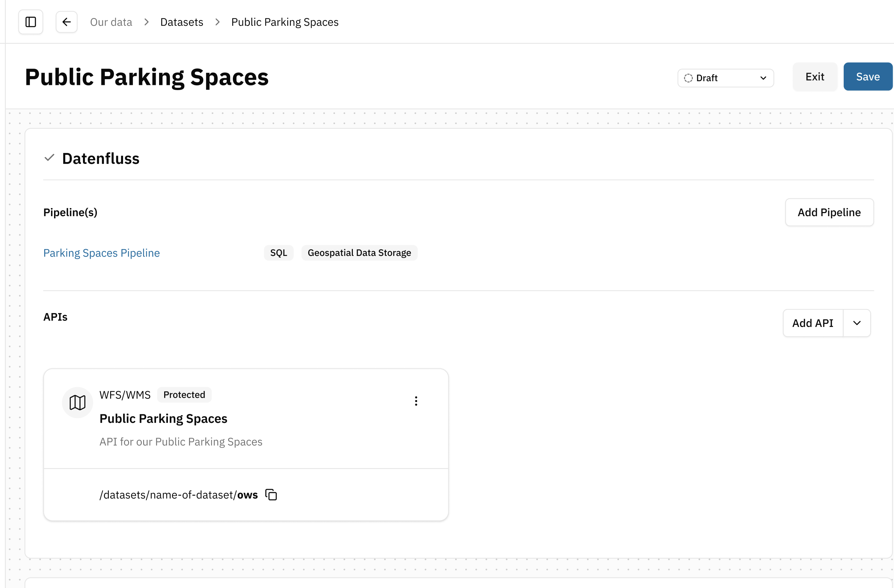Image resolution: width=894 pixels, height=588 pixels.
Task: Select the /datasets/name-of-dataset/ows path text
Action: [x=179, y=495]
